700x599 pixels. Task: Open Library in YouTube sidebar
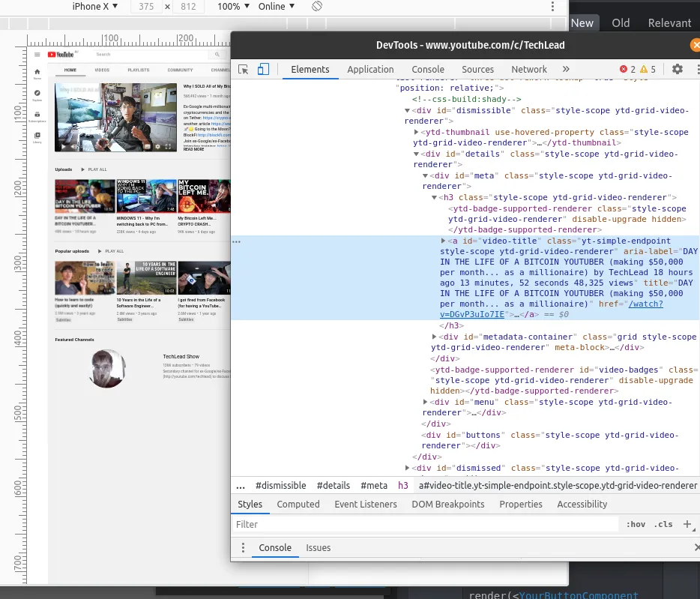37,138
